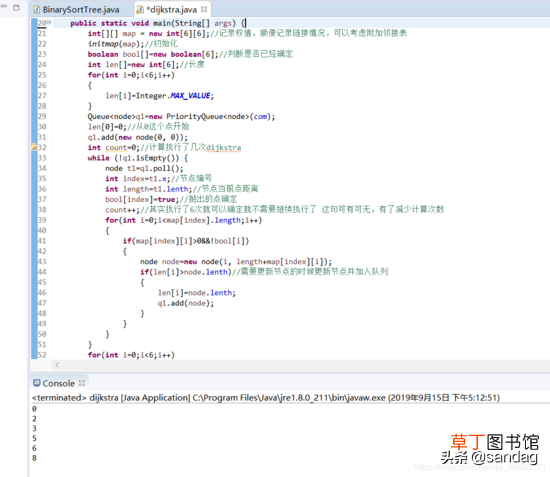Image resolution: width=550 pixels, height=477 pixels.
Task: Maximize the left side view panel
Action: pyautogui.click(x=16, y=7)
